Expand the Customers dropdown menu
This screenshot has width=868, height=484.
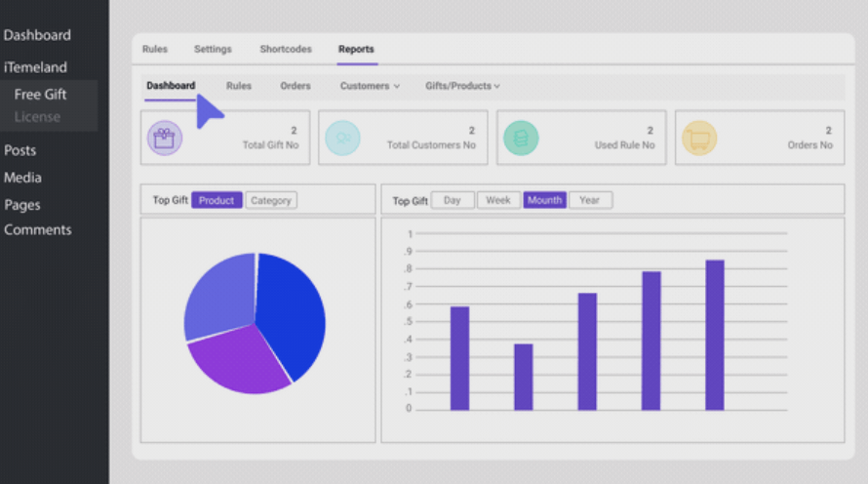tap(370, 86)
